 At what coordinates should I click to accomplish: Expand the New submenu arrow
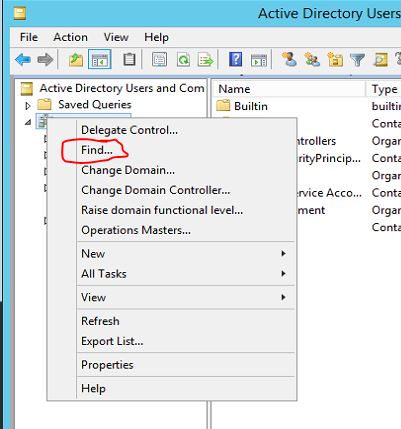(x=283, y=253)
